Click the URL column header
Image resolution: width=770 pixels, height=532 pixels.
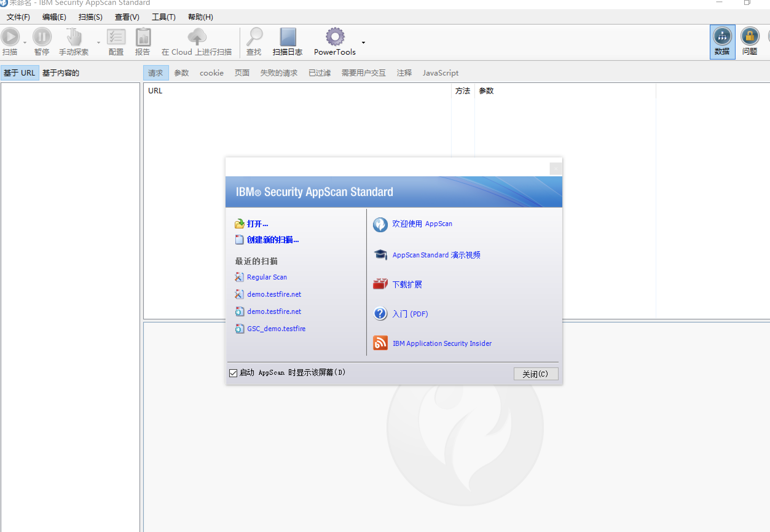tap(155, 91)
